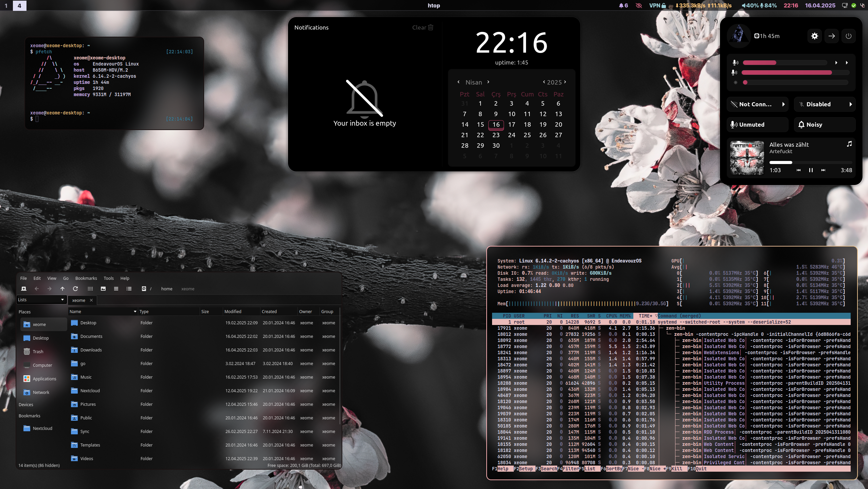This screenshot has height=489, width=868.
Task: Go up to the parent folder
Action: point(62,289)
